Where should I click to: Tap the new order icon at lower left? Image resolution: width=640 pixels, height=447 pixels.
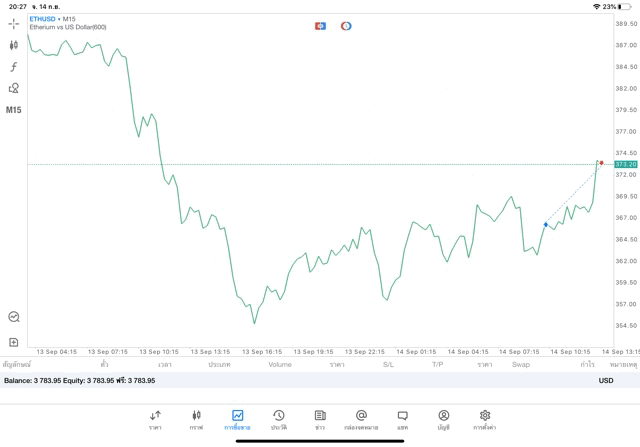click(x=14, y=342)
